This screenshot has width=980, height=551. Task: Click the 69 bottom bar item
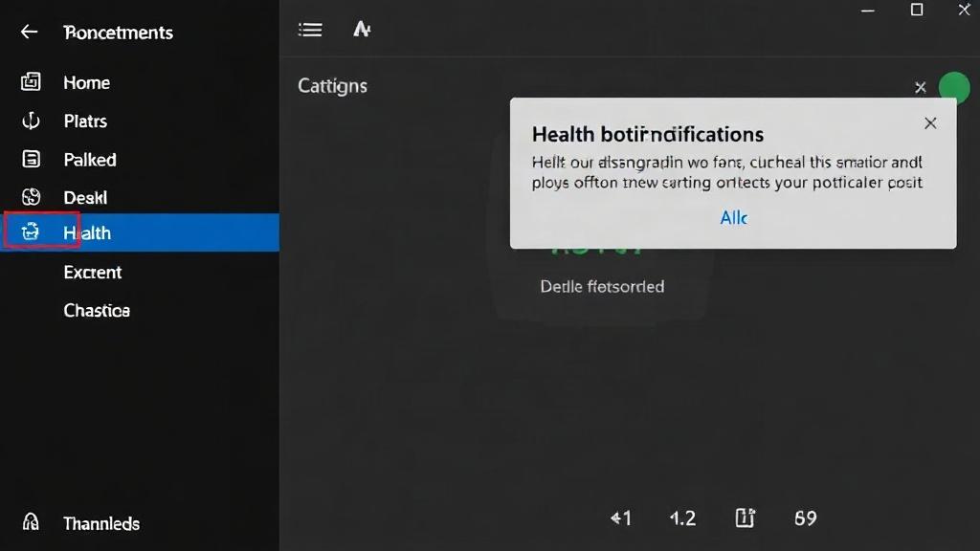coord(805,518)
